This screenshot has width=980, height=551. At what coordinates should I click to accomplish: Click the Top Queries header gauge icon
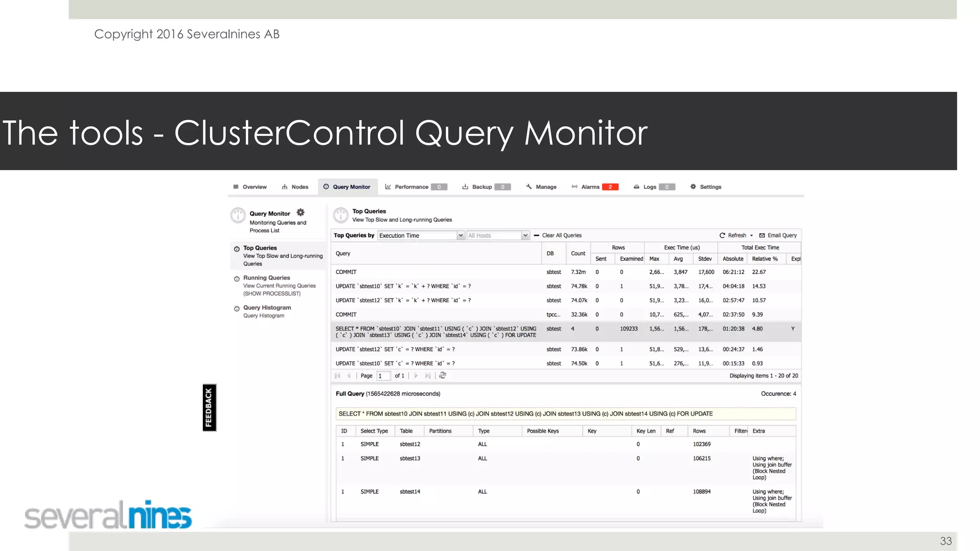(341, 215)
